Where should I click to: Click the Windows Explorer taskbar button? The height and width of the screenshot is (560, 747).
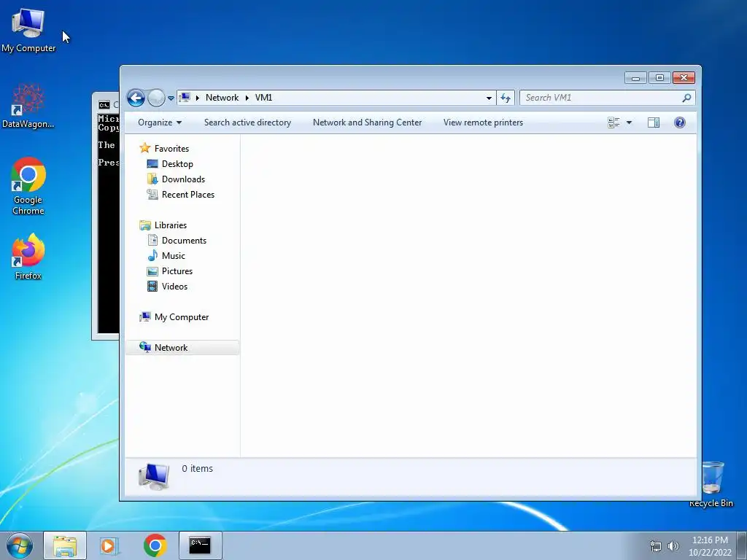click(x=65, y=545)
